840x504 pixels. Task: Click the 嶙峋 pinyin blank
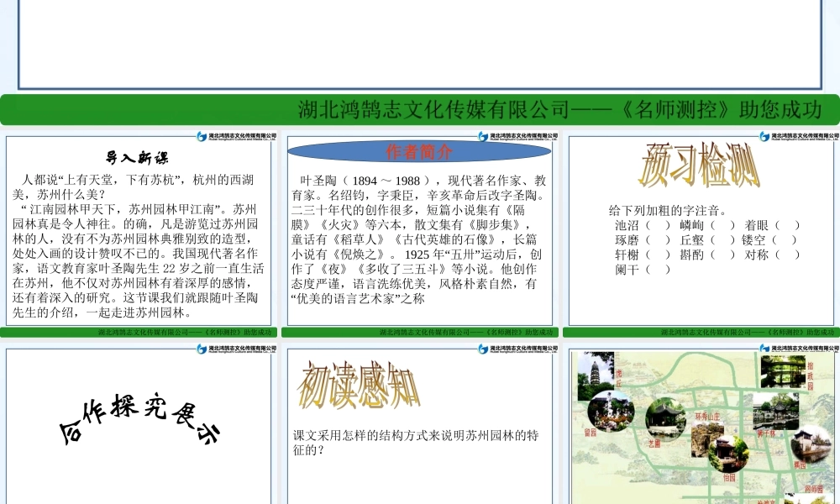click(x=722, y=225)
